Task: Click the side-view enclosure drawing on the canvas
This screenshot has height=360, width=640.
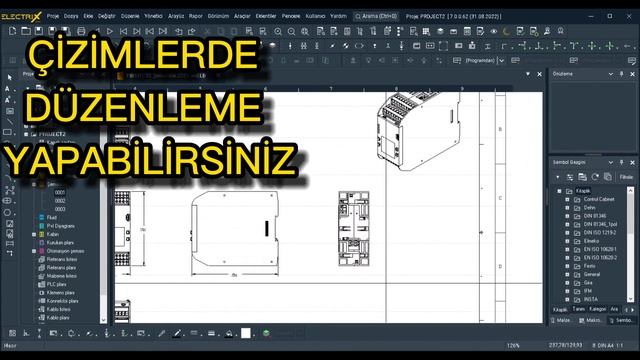Action: click(x=235, y=229)
